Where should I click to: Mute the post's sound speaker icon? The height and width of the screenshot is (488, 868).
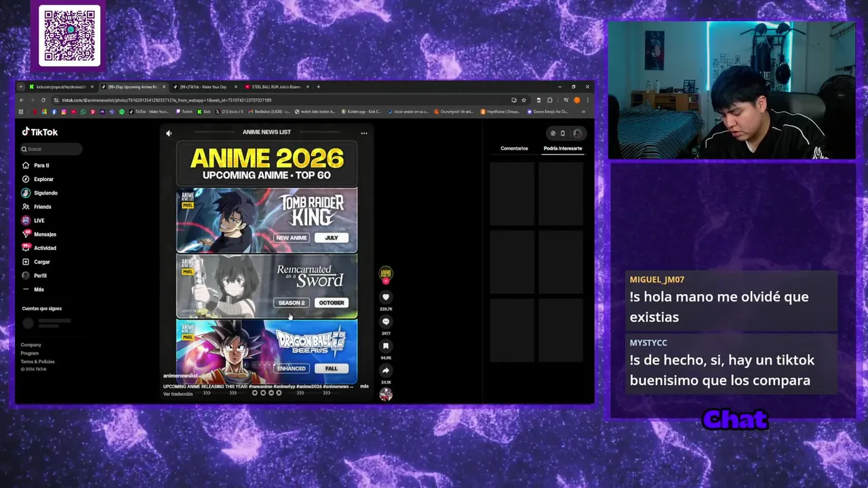[x=169, y=134]
